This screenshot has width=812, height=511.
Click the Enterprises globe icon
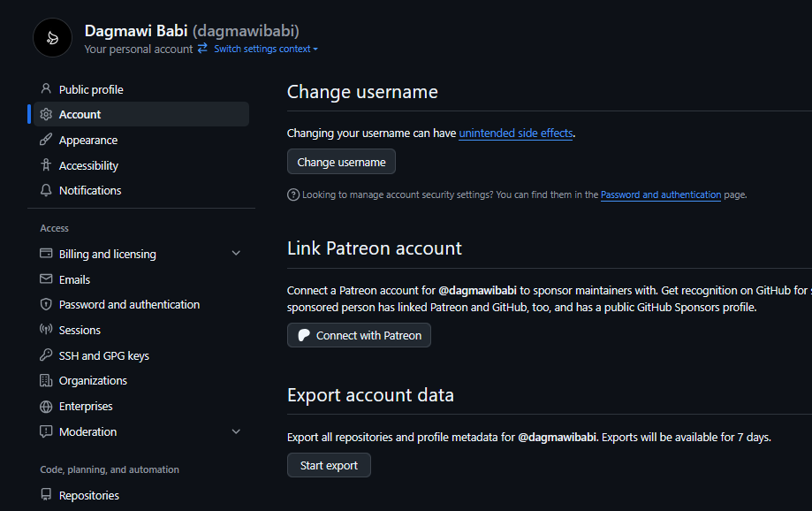click(46, 407)
